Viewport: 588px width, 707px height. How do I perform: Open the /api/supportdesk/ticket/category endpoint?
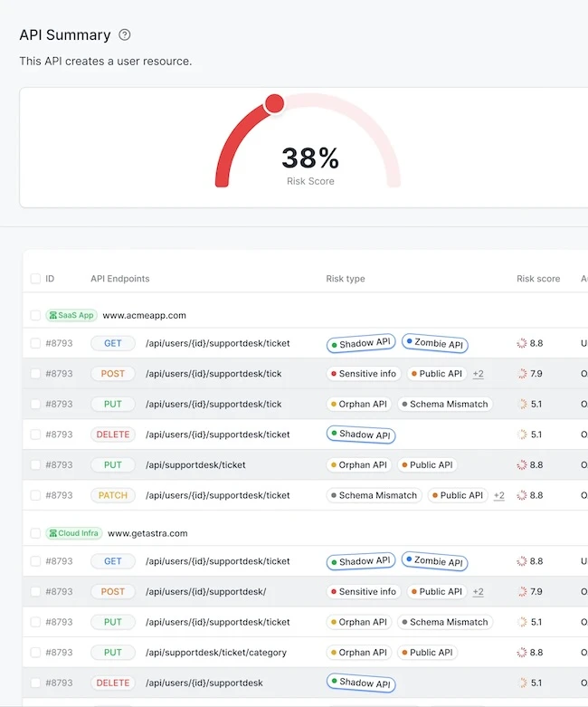tap(215, 653)
